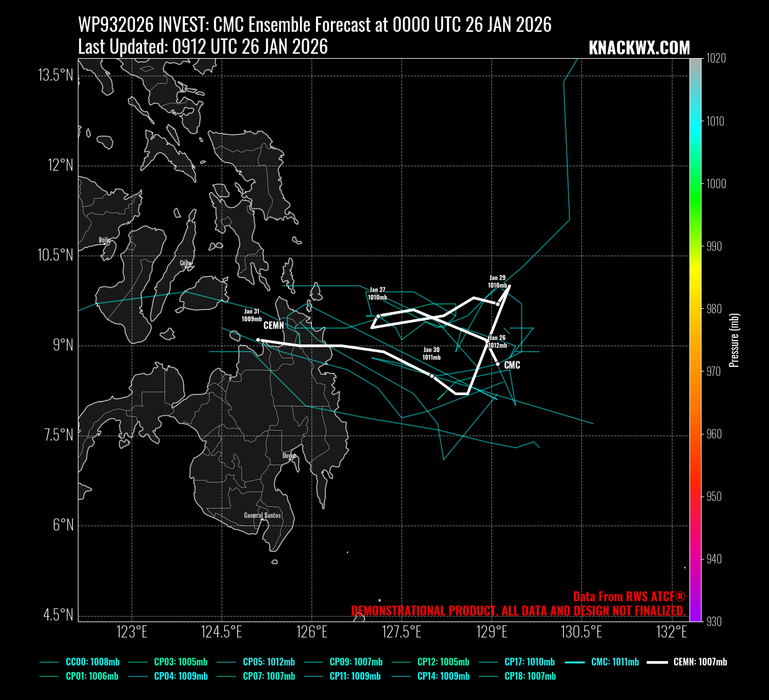Viewport: 769px width, 700px height.
Task: Click the CMC track start label on map
Action: pyautogui.click(x=512, y=365)
